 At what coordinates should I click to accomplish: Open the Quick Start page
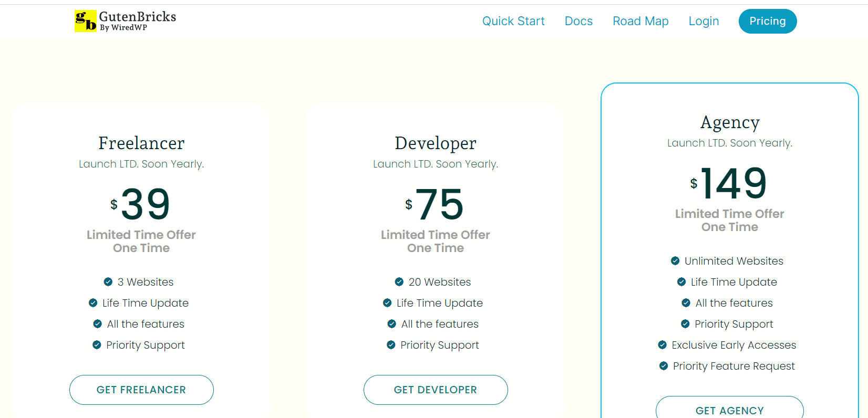[513, 21]
